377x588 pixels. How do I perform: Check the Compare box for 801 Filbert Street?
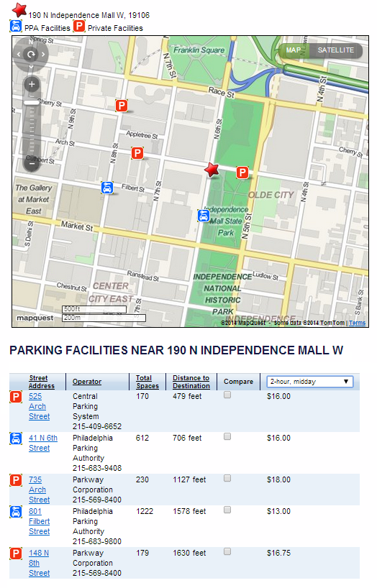[227, 510]
